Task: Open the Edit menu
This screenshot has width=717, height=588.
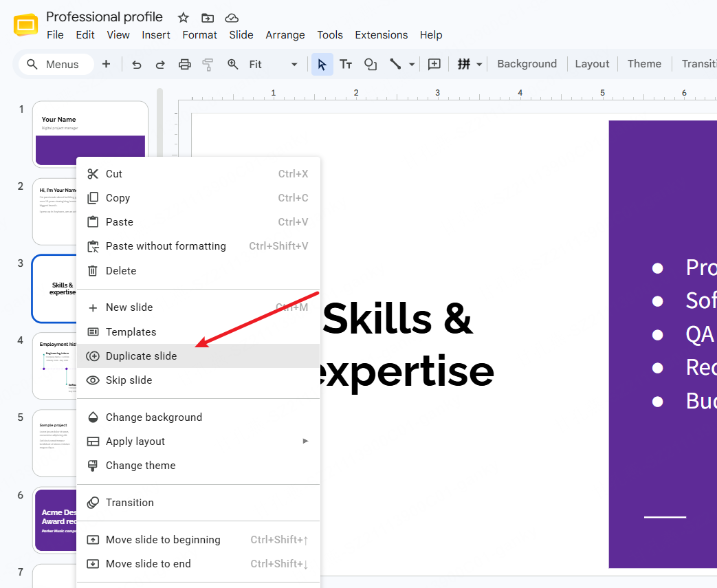Action: coord(85,35)
